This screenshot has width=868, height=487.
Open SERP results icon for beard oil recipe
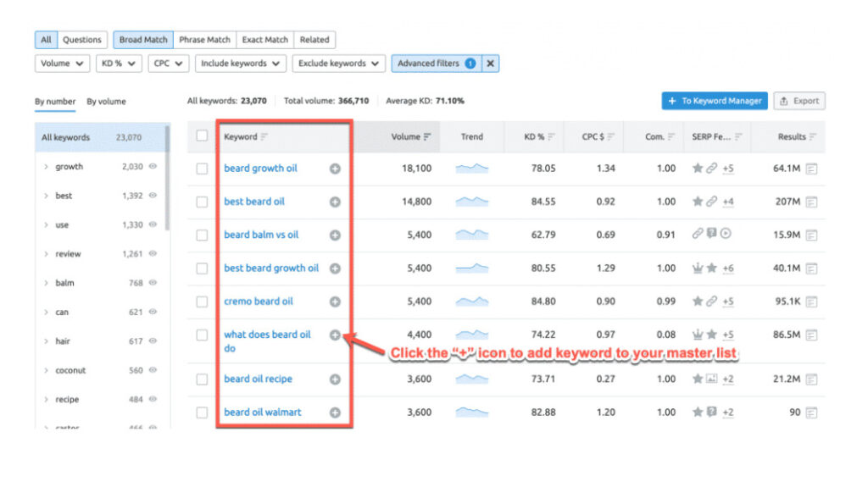coord(811,379)
